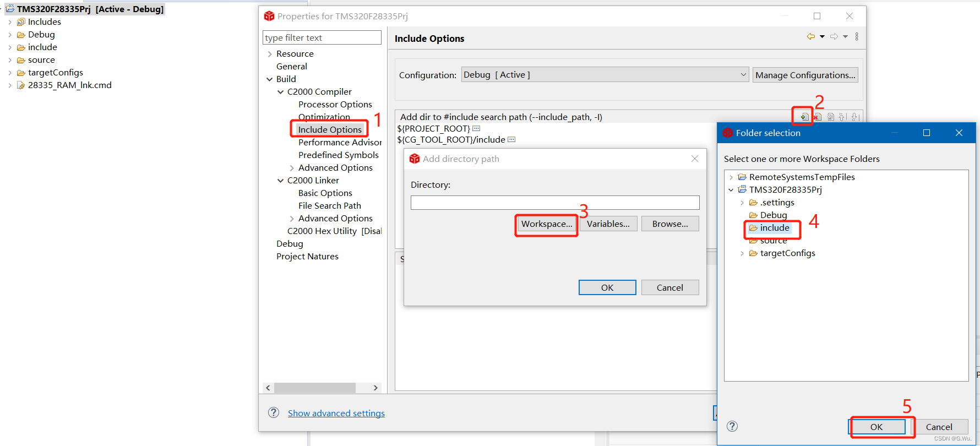Select Basic Options under Linker

point(325,193)
